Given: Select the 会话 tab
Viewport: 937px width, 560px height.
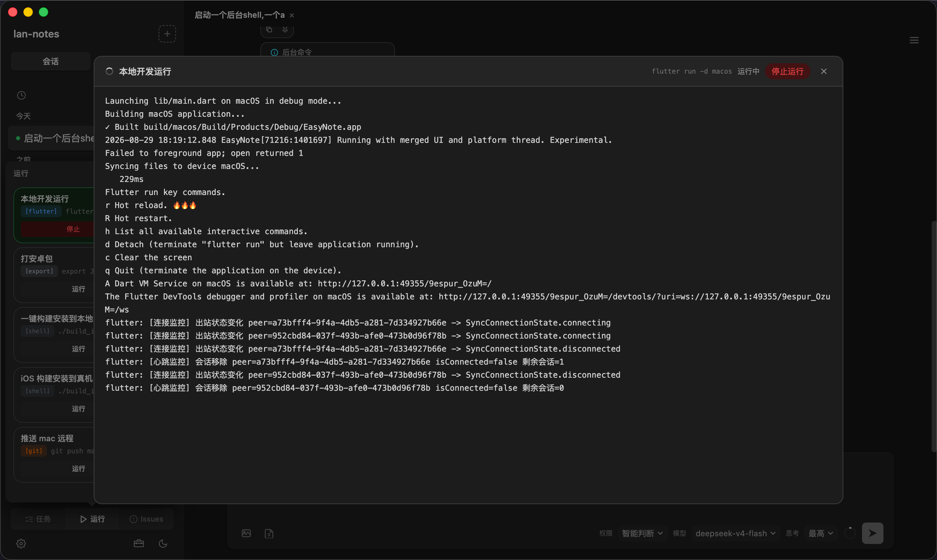Looking at the screenshot, I should tap(51, 61).
